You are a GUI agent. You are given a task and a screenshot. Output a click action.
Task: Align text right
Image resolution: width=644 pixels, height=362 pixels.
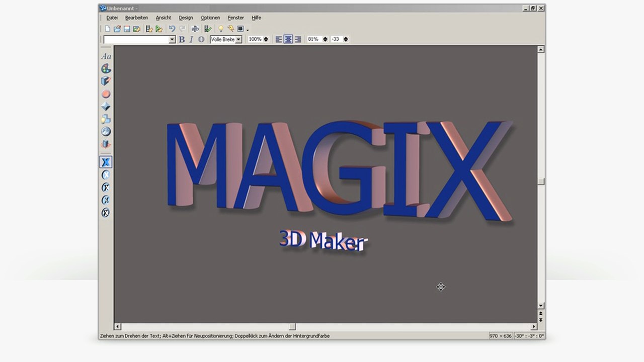coord(298,39)
